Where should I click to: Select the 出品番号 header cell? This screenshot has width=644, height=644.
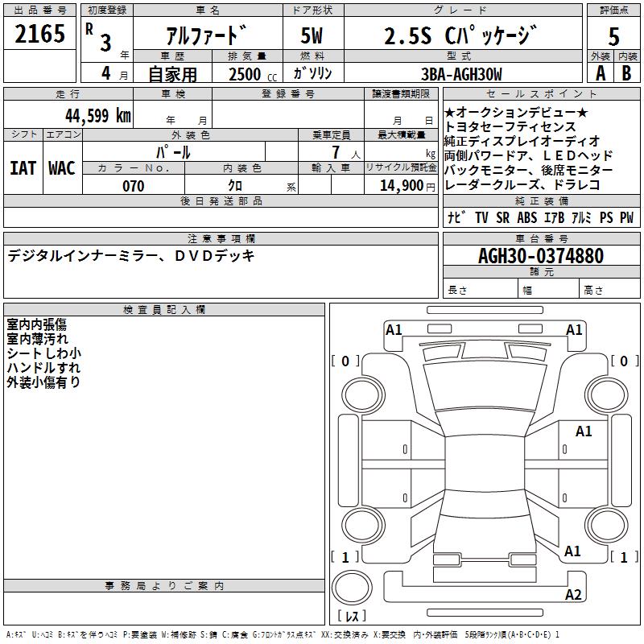(x=39, y=10)
